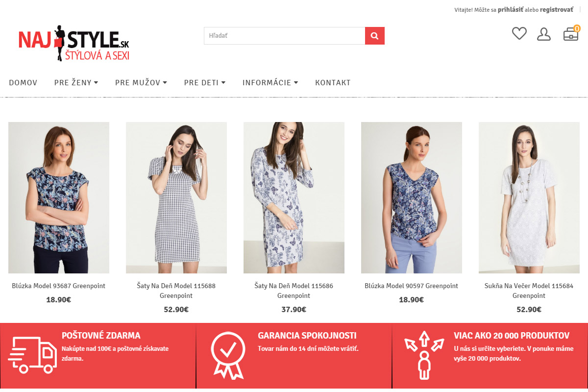The image size is (588, 392).
Task: Open the user account icon
Action: click(x=544, y=34)
